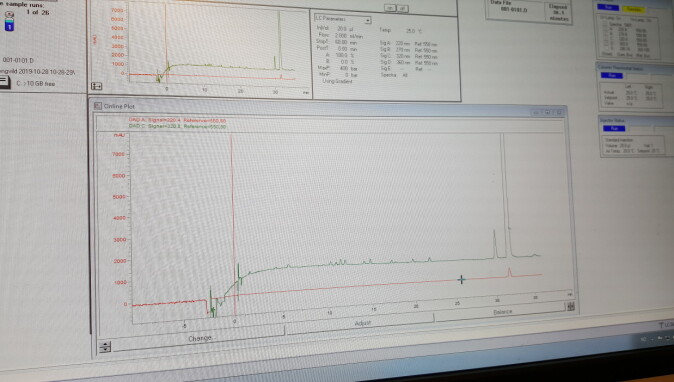Click the blue Run indicator in Injector Status
Image resolution: width=674 pixels, height=382 pixels.
[x=614, y=128]
